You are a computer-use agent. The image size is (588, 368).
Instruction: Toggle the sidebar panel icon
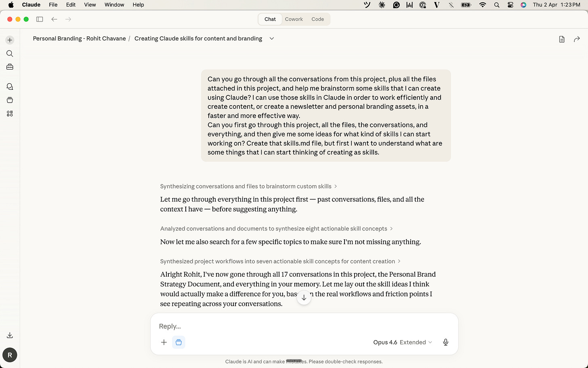(40, 19)
